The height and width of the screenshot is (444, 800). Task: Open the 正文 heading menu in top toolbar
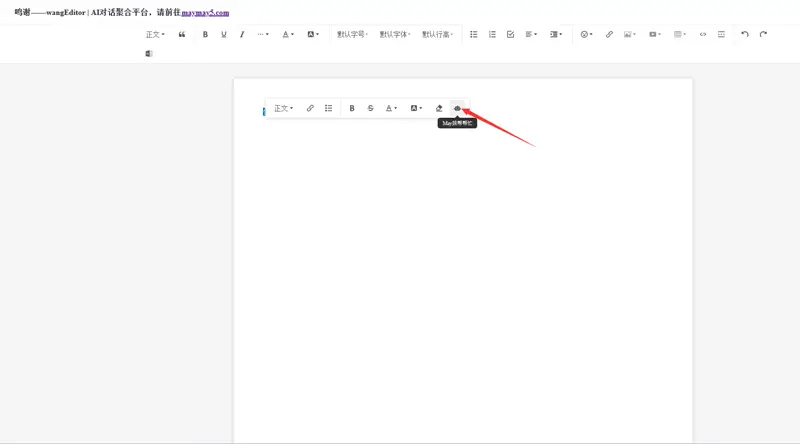[155, 34]
